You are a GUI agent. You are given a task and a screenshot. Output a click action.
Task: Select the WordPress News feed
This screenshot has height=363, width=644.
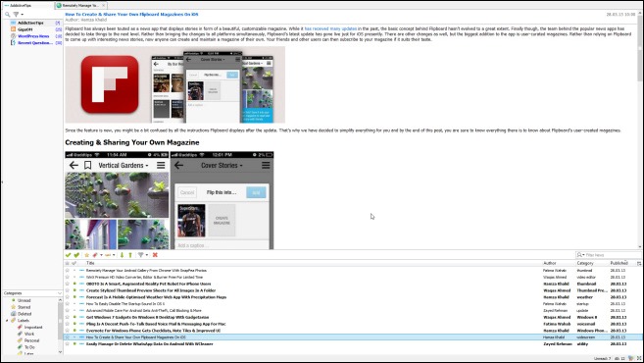pos(33,36)
